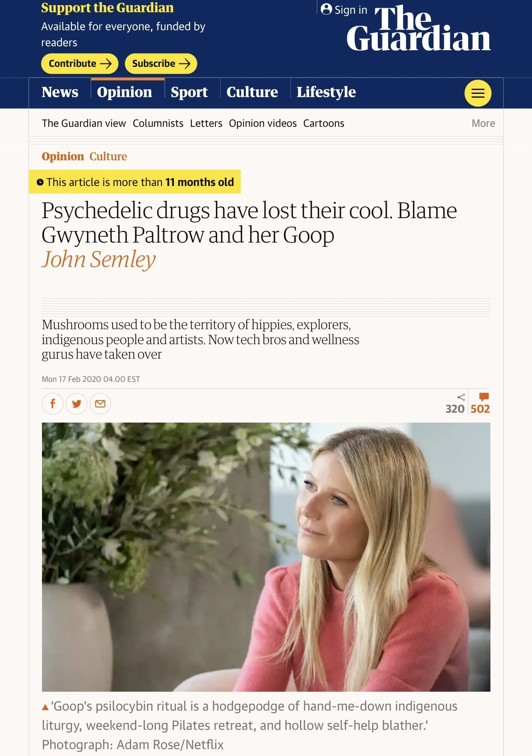Screen dimensions: 532x756
Task: Share article on Twitter
Action: (x=77, y=404)
